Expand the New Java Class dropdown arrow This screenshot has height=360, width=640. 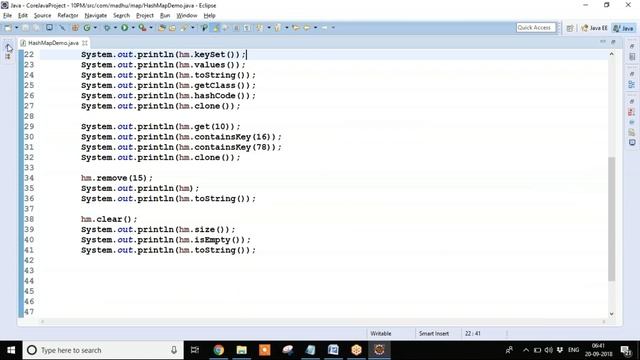95,28
